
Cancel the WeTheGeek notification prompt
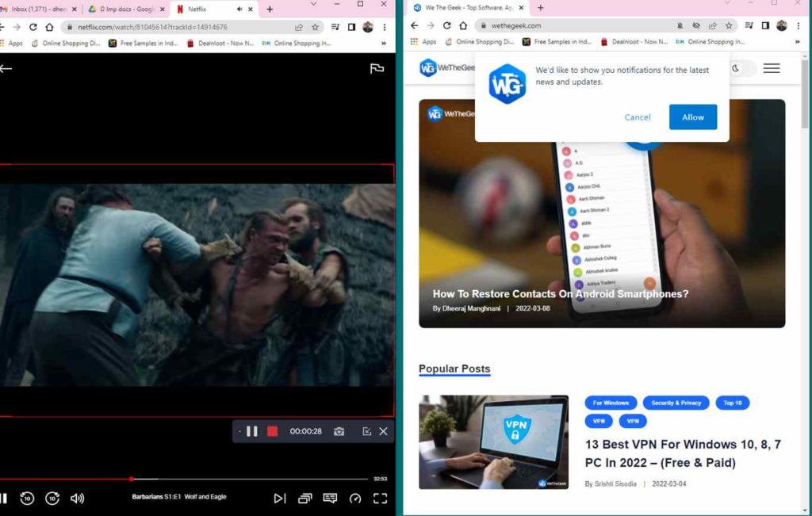pos(638,117)
